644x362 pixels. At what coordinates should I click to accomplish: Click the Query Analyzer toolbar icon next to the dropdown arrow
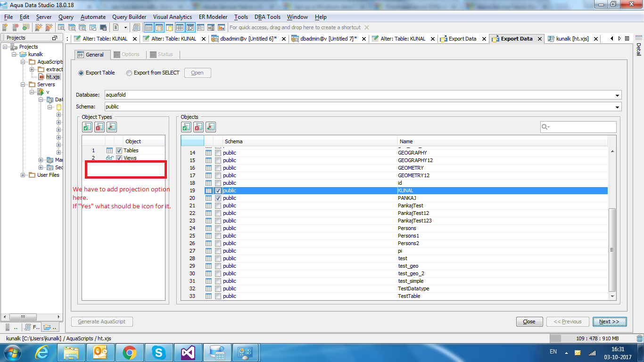coord(116,27)
